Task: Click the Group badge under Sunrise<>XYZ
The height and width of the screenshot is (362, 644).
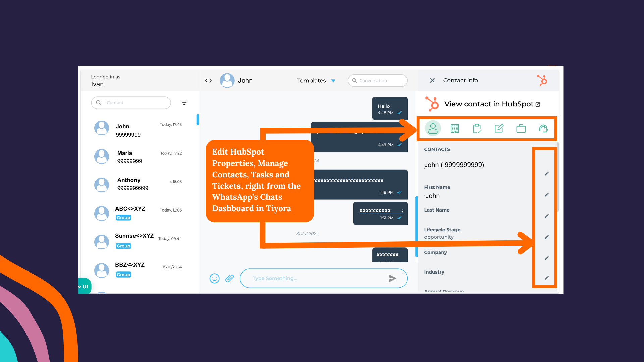Action: pos(123,246)
